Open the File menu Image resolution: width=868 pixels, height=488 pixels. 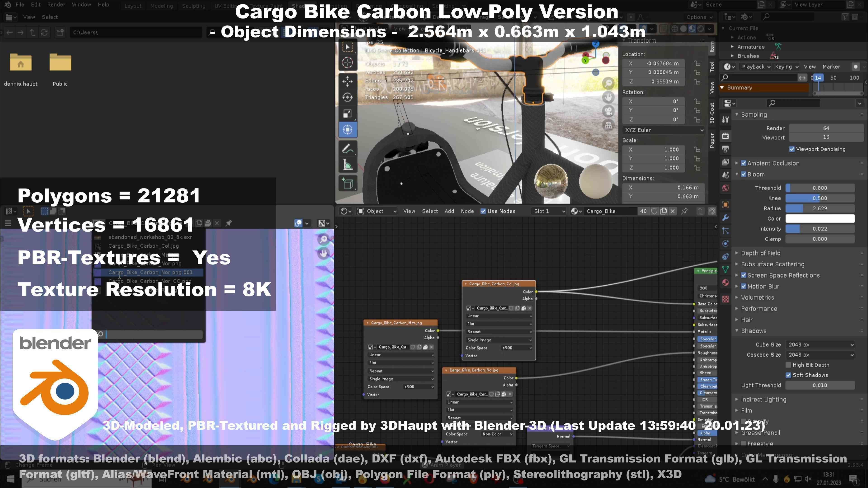[20, 5]
